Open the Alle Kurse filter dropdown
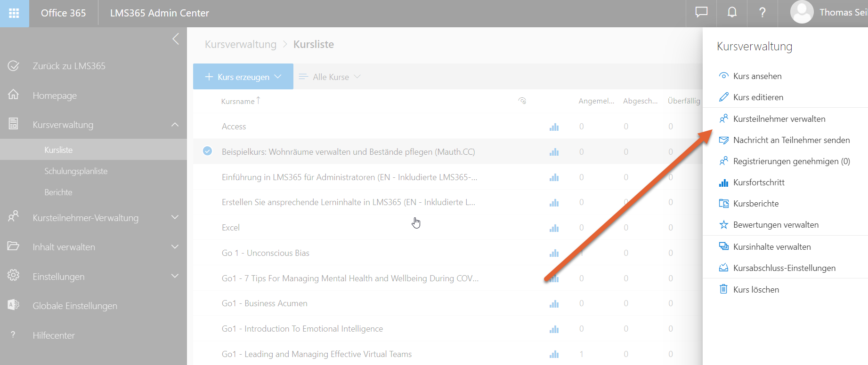 [331, 77]
